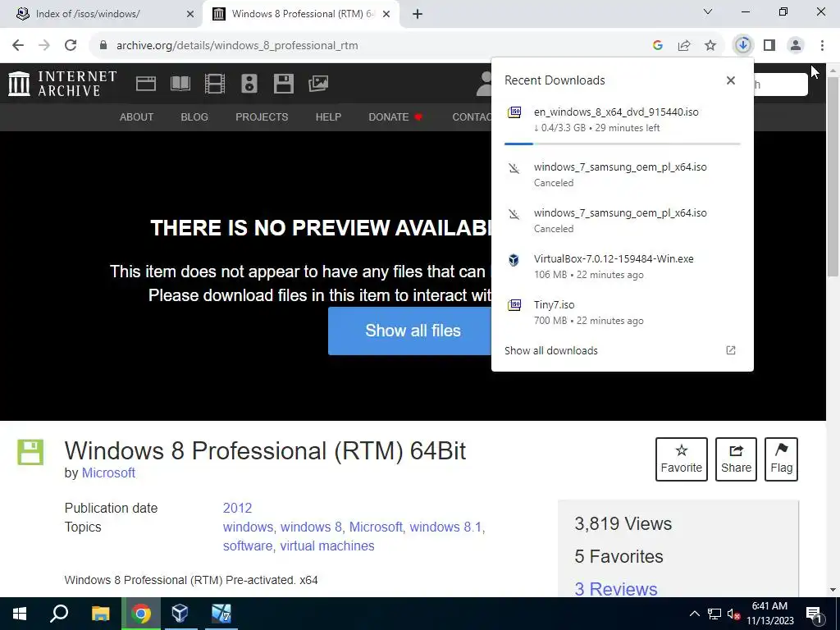Bookmark this page with the star icon

(x=710, y=46)
